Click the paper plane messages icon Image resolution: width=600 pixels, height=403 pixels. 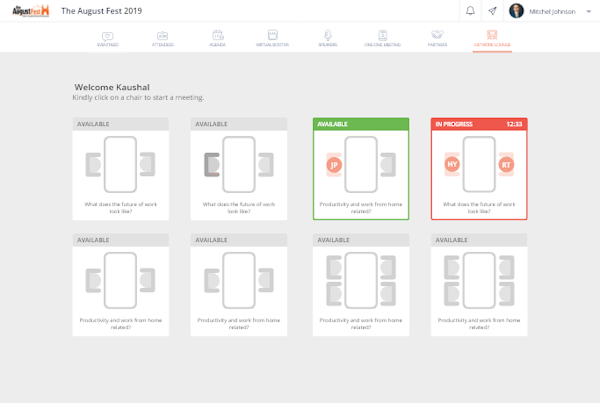coord(493,11)
